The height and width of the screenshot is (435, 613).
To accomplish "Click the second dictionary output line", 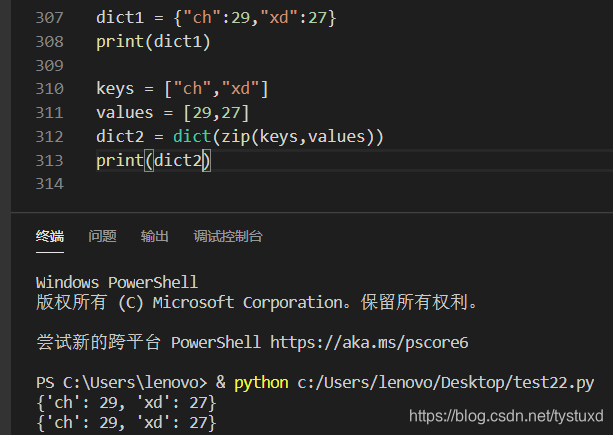I will [126, 422].
